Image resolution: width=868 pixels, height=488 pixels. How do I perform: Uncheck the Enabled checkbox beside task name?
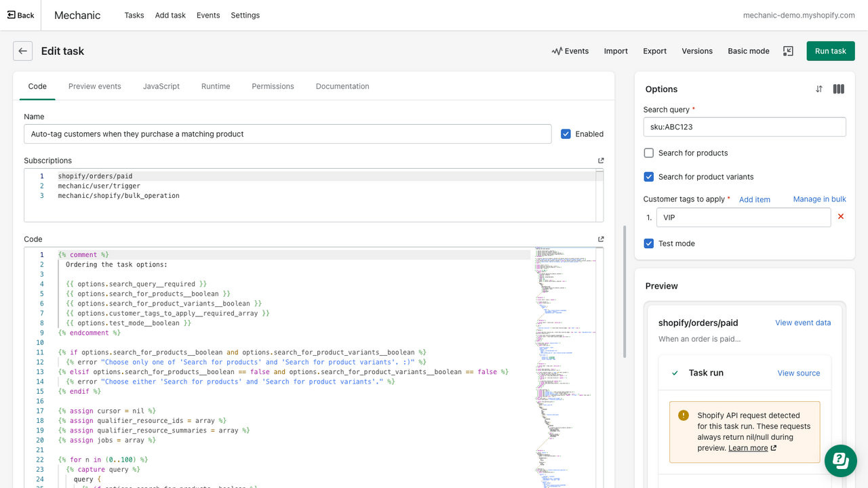click(x=566, y=134)
